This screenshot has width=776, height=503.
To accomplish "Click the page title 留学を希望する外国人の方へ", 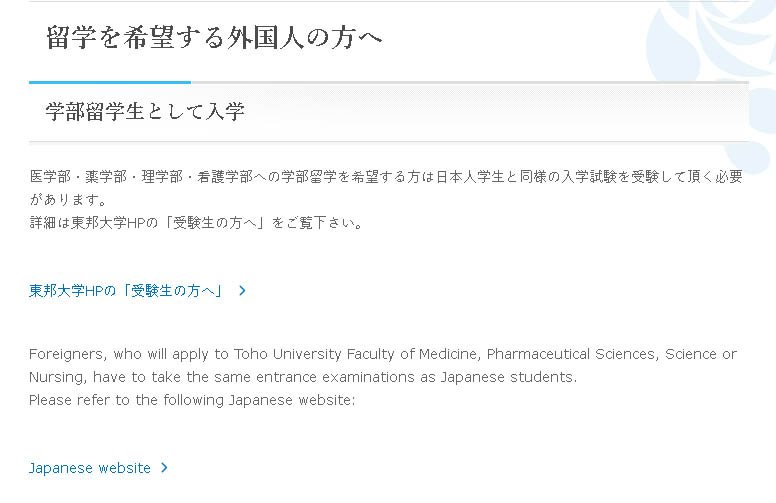I will pyautogui.click(x=214, y=38).
